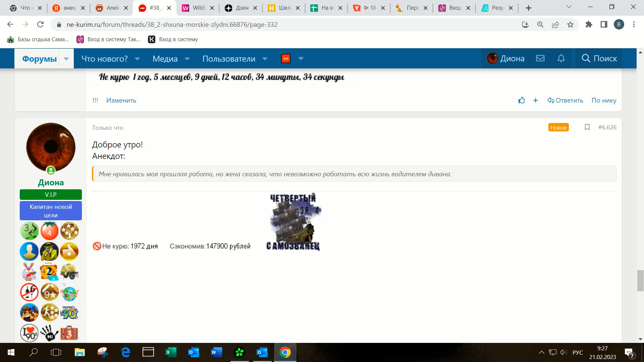Open Диона's eye avatar in post

(x=51, y=147)
